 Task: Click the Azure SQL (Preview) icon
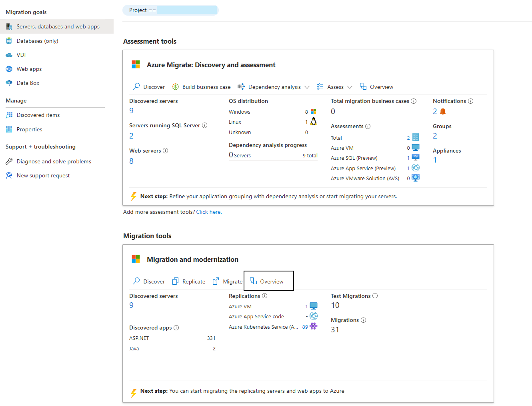click(x=416, y=157)
